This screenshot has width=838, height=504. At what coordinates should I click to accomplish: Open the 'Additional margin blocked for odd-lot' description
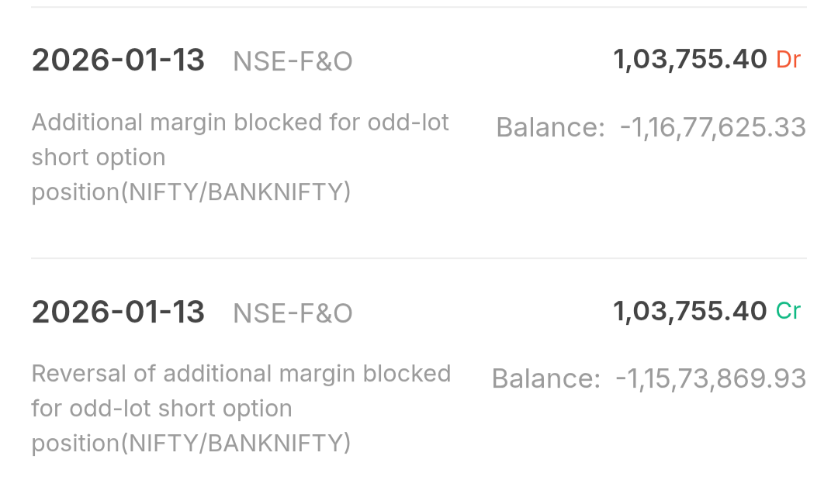241,123
